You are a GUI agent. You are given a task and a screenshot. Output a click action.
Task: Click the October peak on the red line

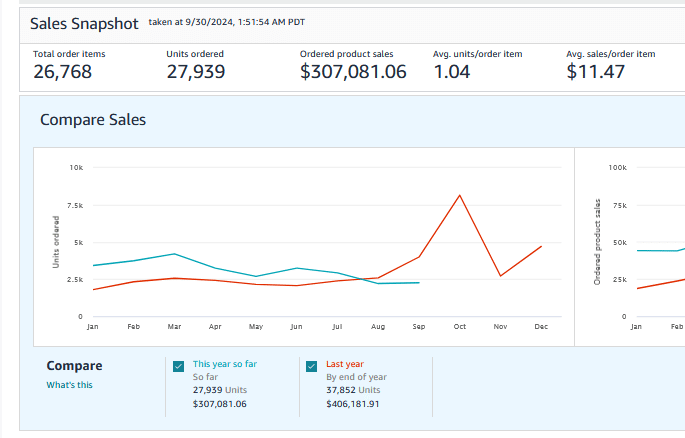tap(459, 195)
